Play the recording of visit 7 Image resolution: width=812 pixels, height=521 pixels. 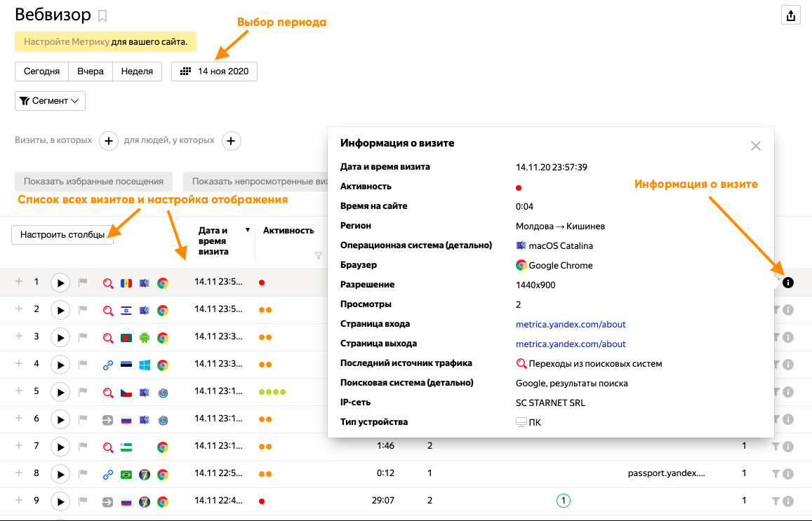pyautogui.click(x=60, y=447)
